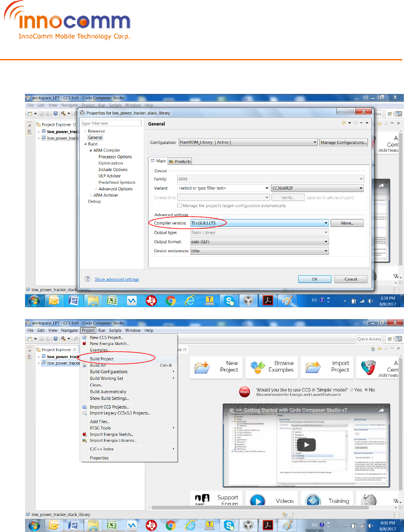404x532 pixels.
Task: Click Show advanced settings link
Action: tap(117, 279)
